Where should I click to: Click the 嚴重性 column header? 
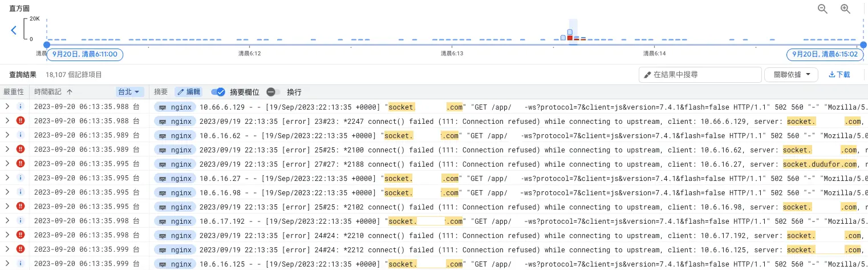click(x=14, y=92)
